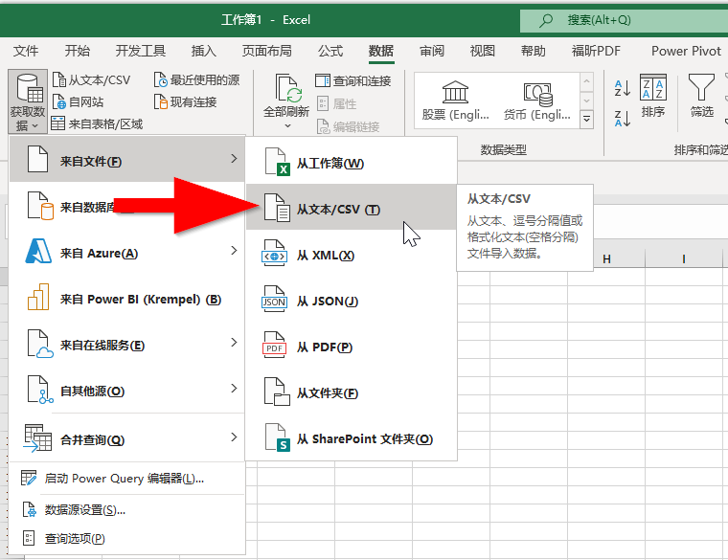The width and height of the screenshot is (728, 560).
Task: Click the 合并查询 chevron arrow
Action: (x=234, y=437)
